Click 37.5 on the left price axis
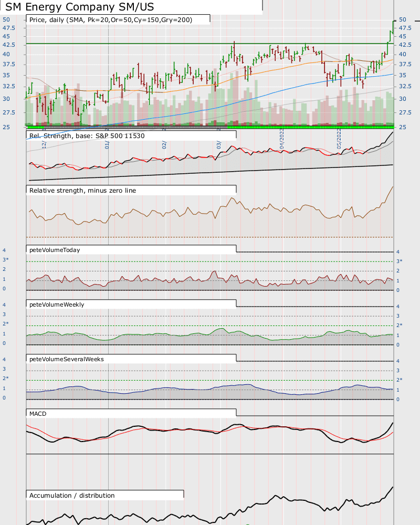 9,64
